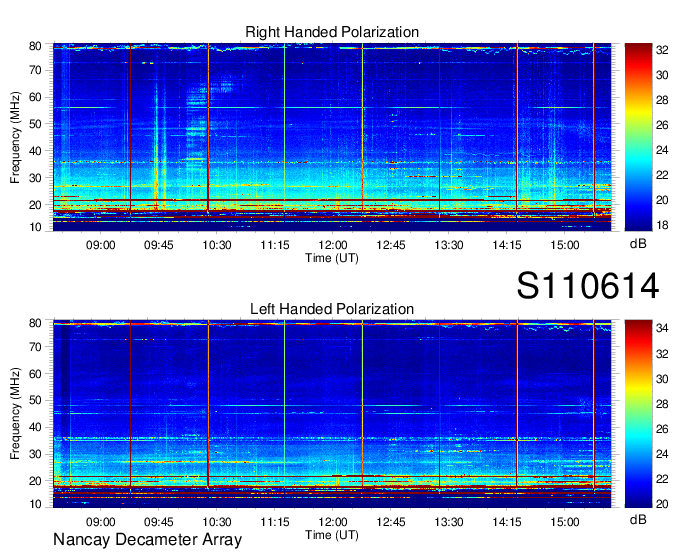Click the "Time (UT)" label under the Left Handed plot
The height and width of the screenshot is (552, 680).
click(332, 535)
